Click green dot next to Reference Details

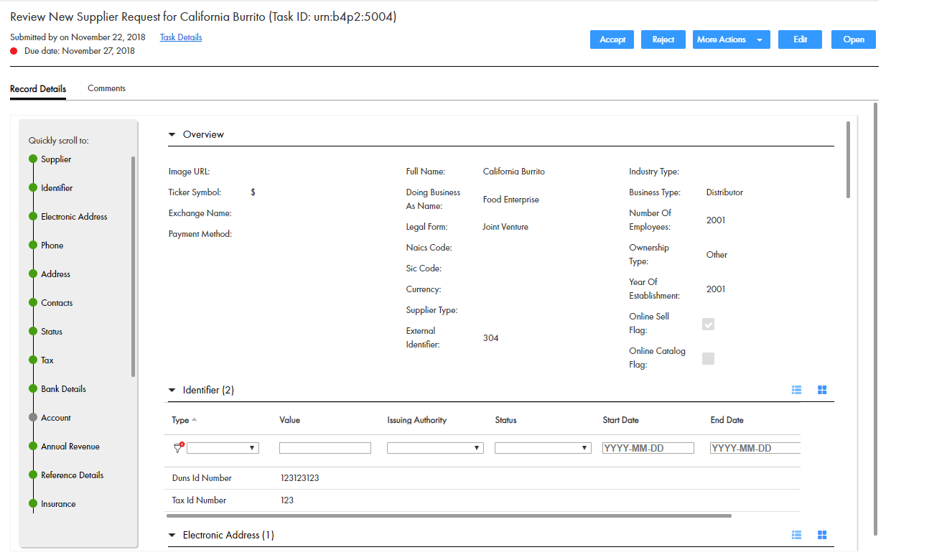coord(33,475)
